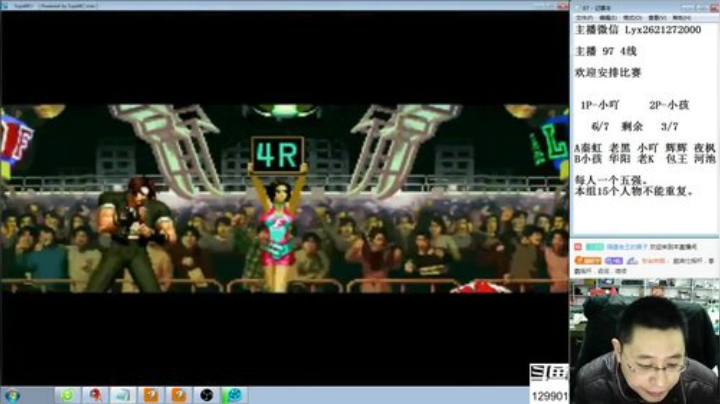Click the fighter character on the game stage
Viewport: 720px width, 404px height.
132,234
